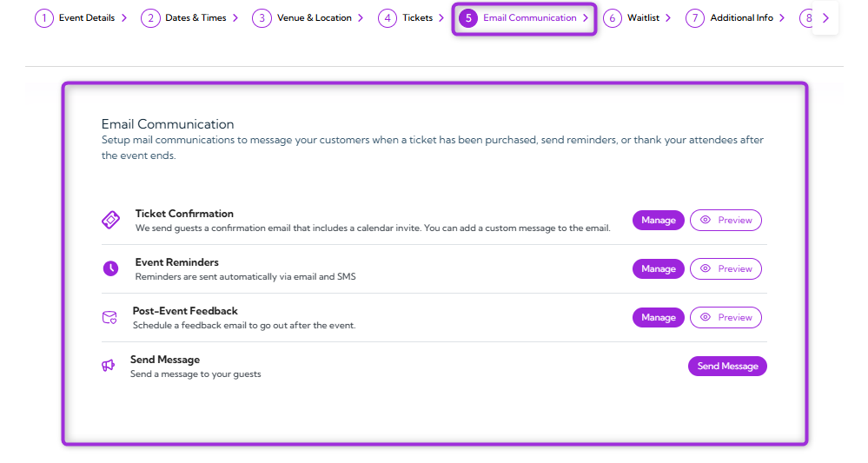
Task: Click the filled step 5 circle icon
Action: (468, 18)
